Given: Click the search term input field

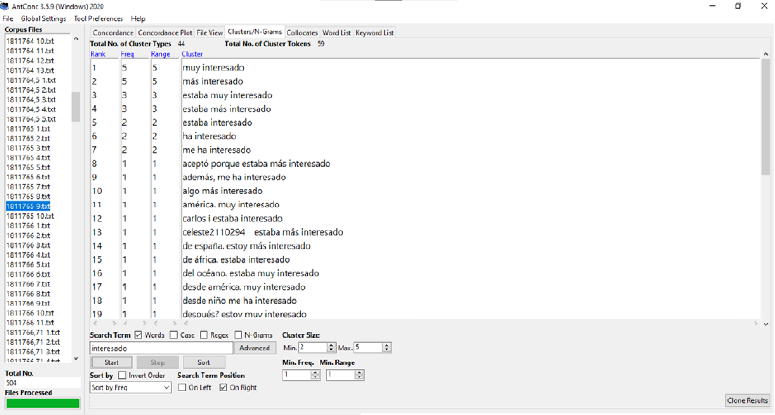Looking at the screenshot, I should tap(160, 348).
